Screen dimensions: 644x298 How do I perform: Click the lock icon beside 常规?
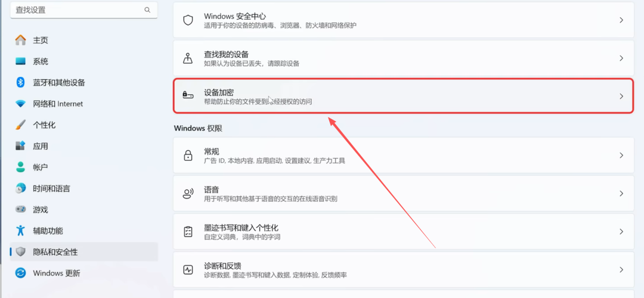[188, 156]
